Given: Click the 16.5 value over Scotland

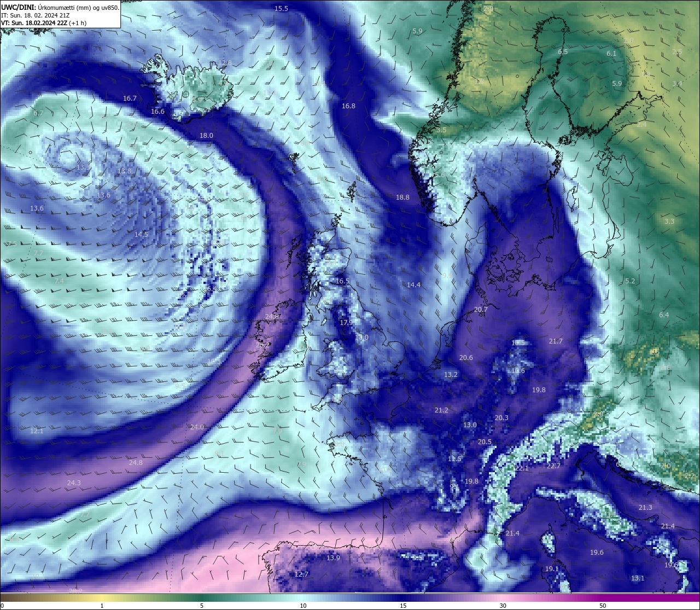Looking at the screenshot, I should click(x=342, y=281).
